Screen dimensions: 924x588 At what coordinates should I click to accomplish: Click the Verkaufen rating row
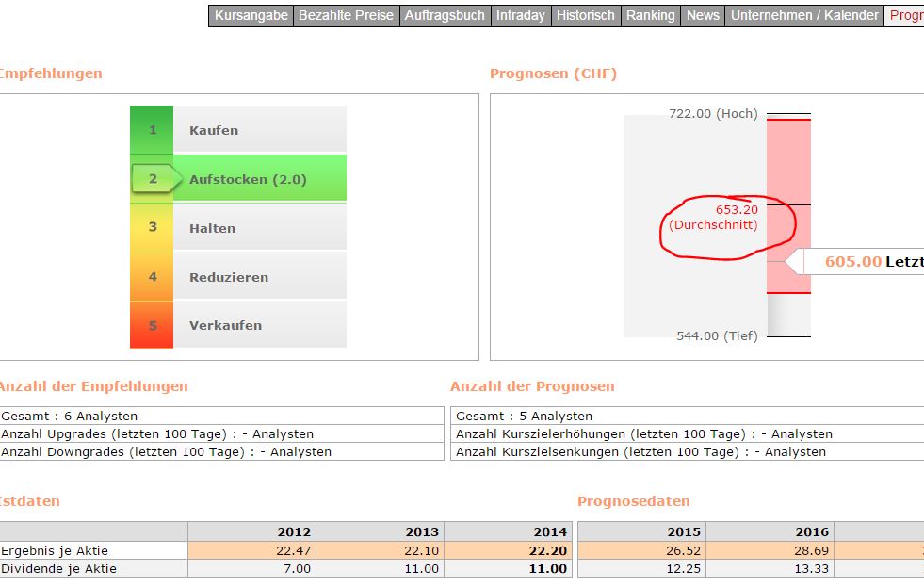click(x=259, y=325)
